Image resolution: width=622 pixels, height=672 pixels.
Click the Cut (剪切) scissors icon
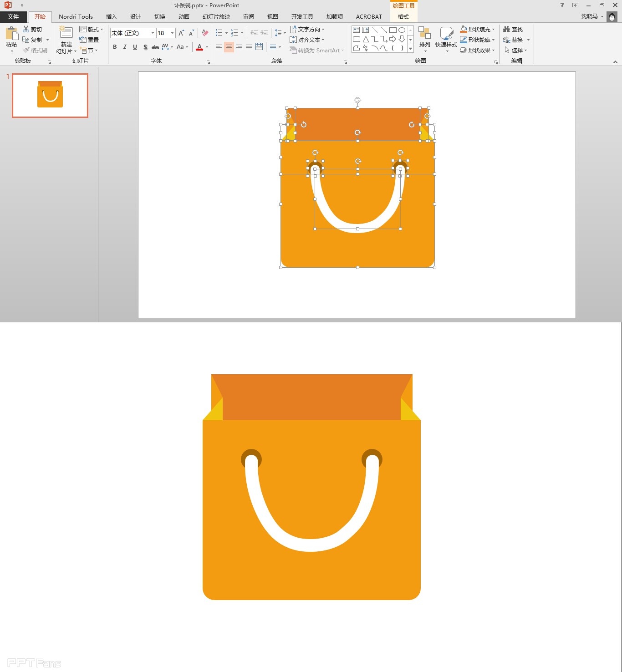(26, 29)
